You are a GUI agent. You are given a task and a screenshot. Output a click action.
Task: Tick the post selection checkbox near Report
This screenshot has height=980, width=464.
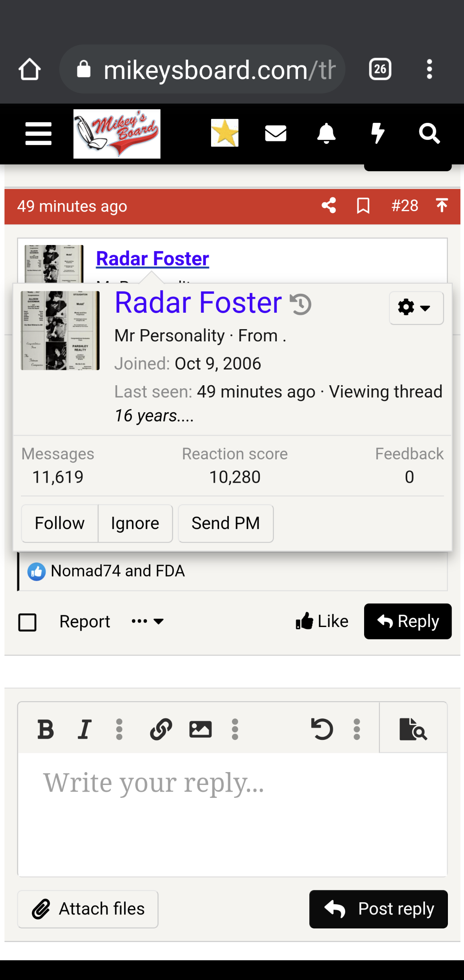coord(27,622)
